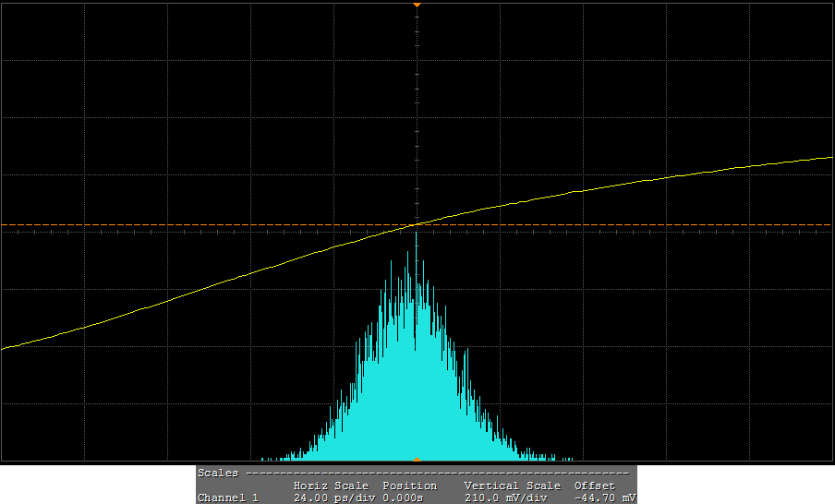The width and height of the screenshot is (835, 504).
Task: Click the 0.000s position value
Action: 403,498
